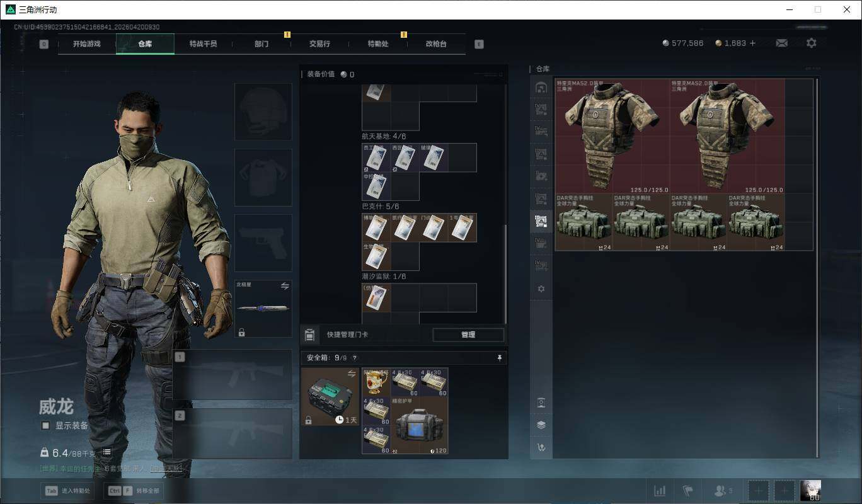The height and width of the screenshot is (504, 862).
Task: Click the weight bag icon beside 6.4
Action: [44, 452]
